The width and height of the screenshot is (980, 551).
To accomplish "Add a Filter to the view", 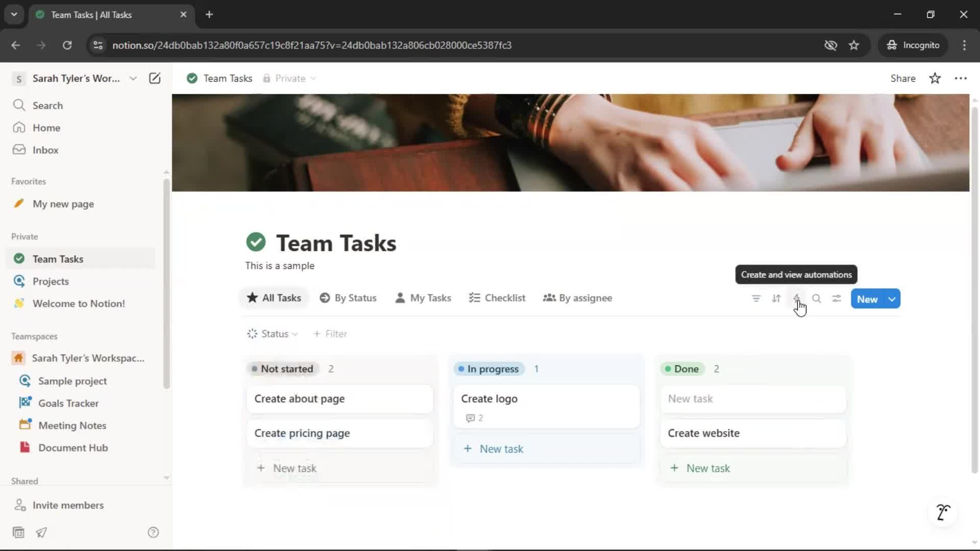I will click(330, 334).
